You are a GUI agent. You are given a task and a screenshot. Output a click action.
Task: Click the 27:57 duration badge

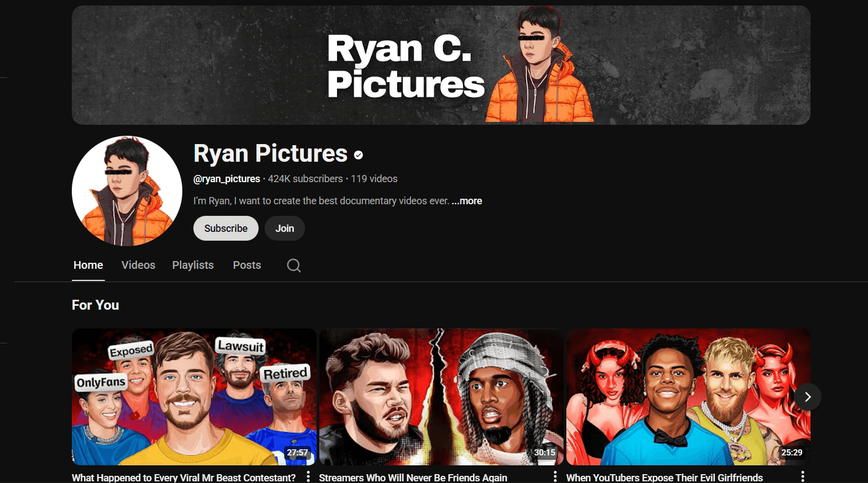point(297,453)
